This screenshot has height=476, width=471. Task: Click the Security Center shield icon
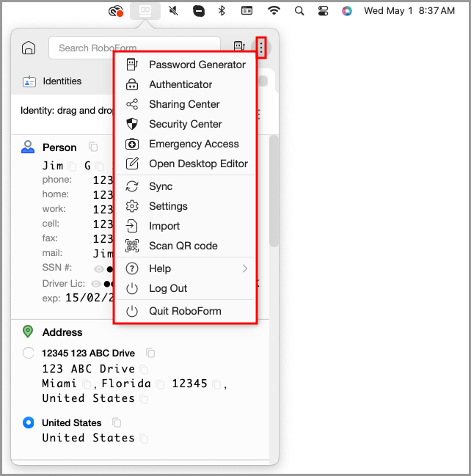(132, 124)
